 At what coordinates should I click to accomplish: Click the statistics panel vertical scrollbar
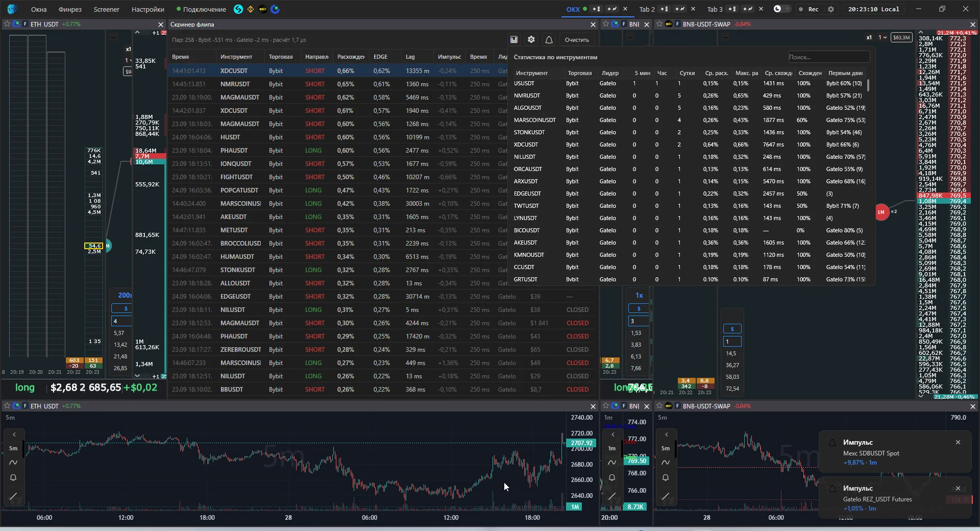click(869, 85)
